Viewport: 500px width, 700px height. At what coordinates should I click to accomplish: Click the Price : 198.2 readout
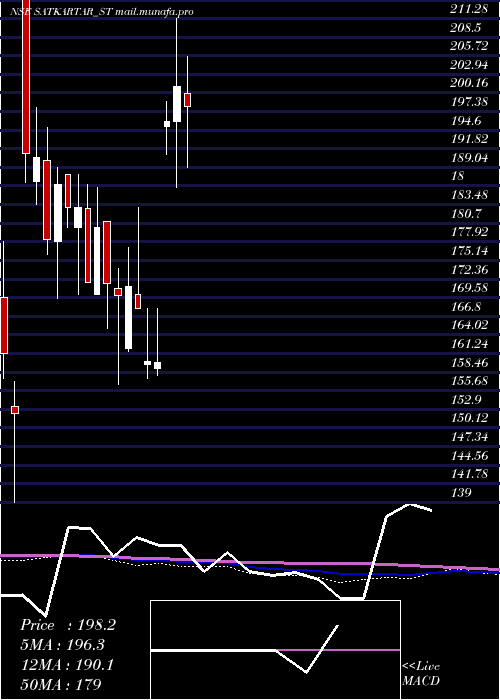click(68, 625)
